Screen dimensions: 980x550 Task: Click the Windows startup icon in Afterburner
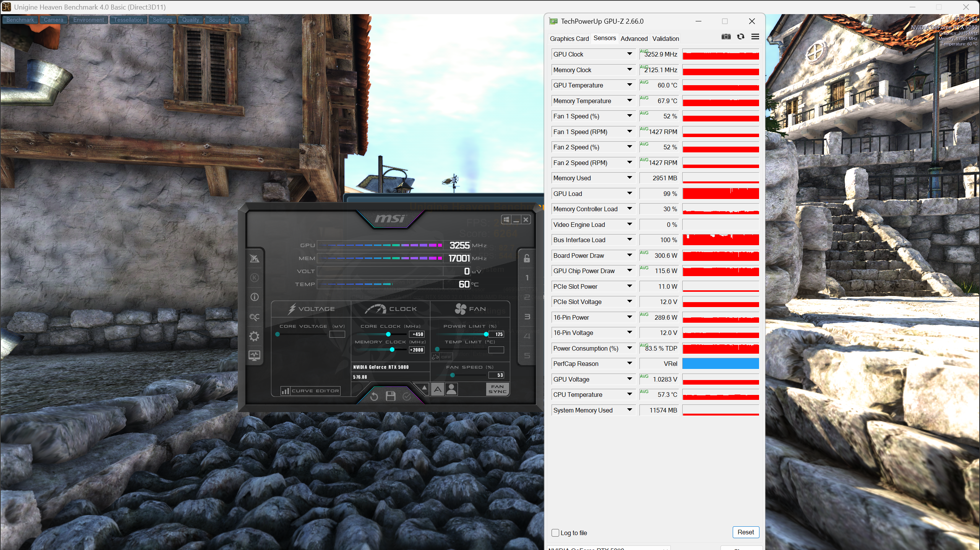click(506, 220)
